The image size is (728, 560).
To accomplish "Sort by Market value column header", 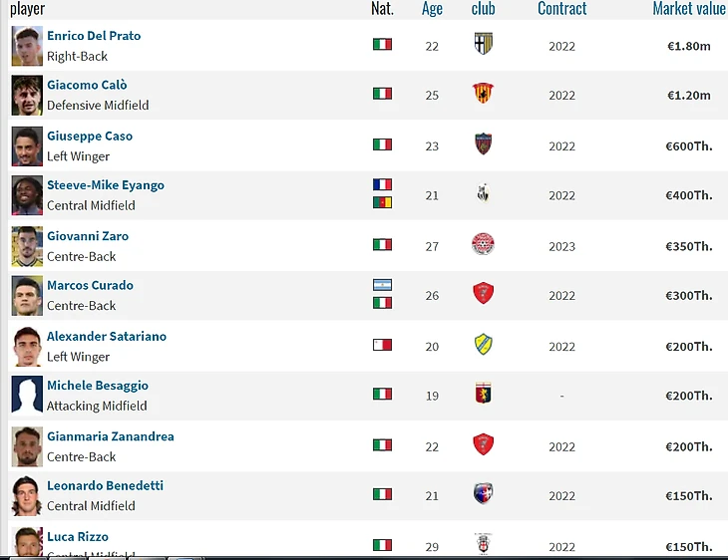I will (x=689, y=8).
